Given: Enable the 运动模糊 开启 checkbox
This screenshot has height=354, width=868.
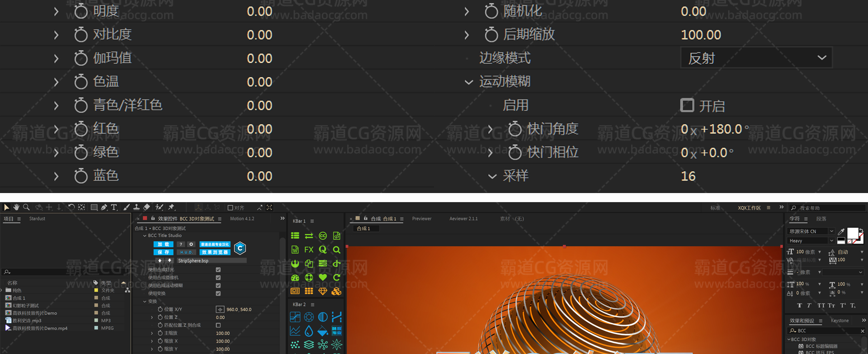Looking at the screenshot, I should click(687, 105).
